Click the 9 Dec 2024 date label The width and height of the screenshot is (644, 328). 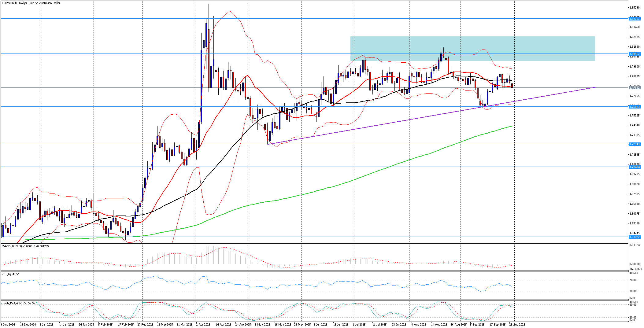tap(8, 325)
